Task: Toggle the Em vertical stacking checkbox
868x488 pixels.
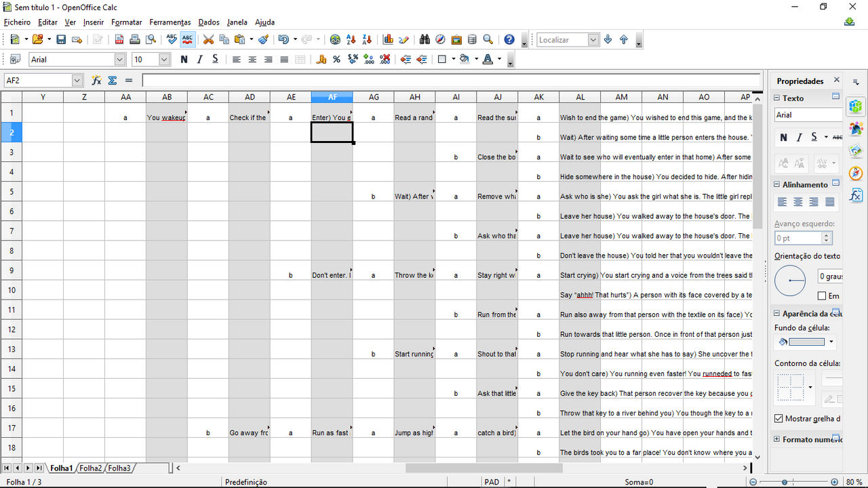Action: tap(822, 296)
